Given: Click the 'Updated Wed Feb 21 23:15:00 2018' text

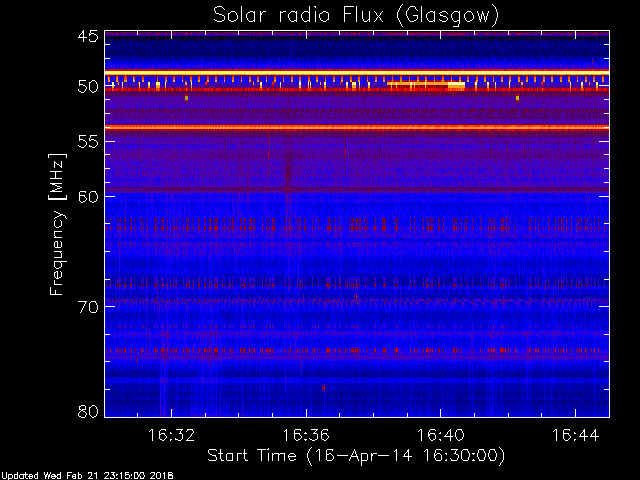Looking at the screenshot, I should 87,476.
